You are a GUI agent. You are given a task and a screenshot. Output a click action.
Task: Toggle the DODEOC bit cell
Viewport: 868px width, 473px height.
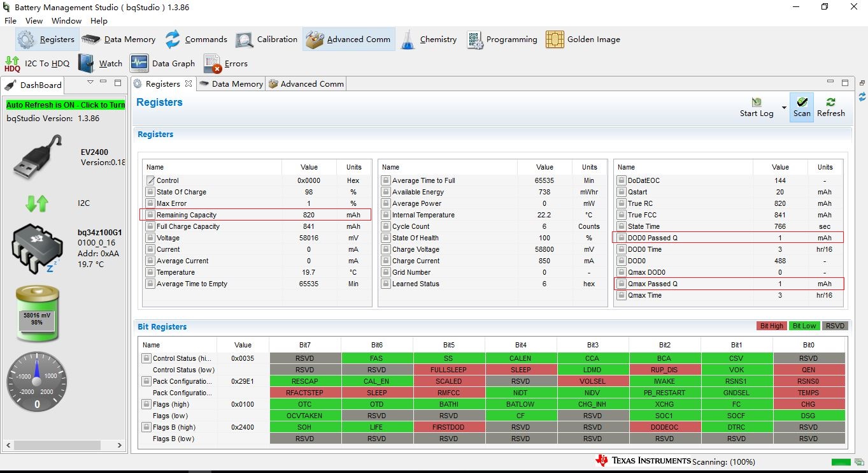665,427
